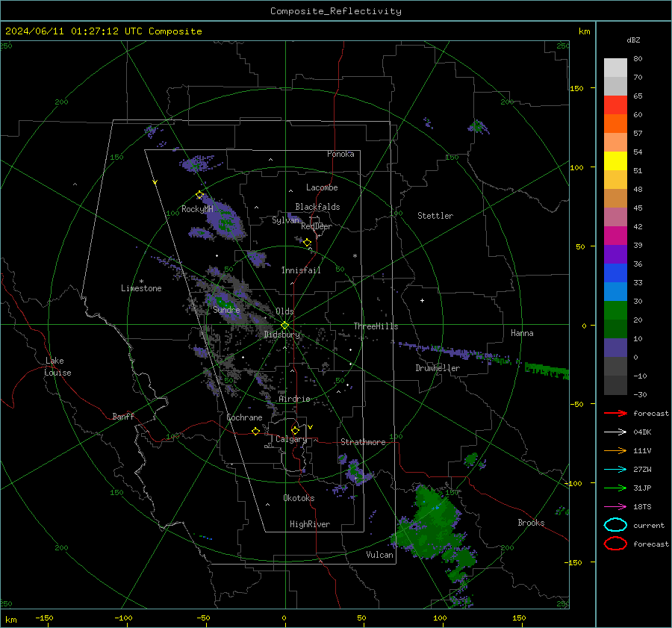Click the Calgary city label

pyautogui.click(x=291, y=439)
